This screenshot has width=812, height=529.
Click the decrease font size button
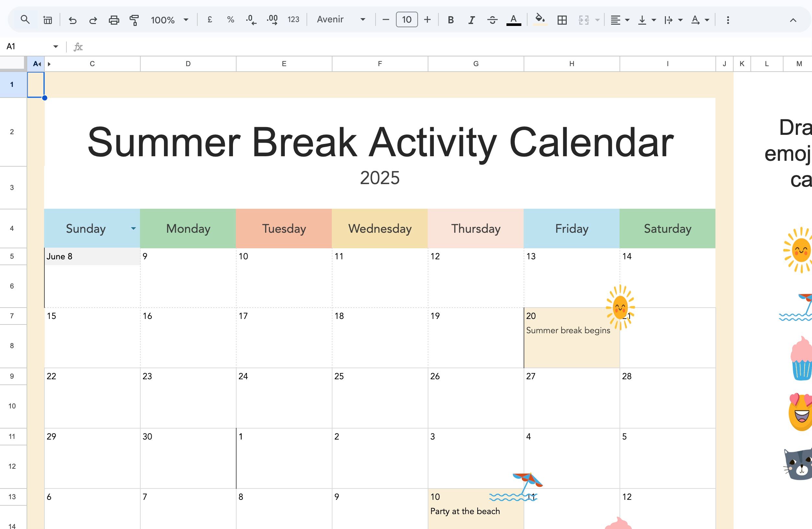coord(385,19)
